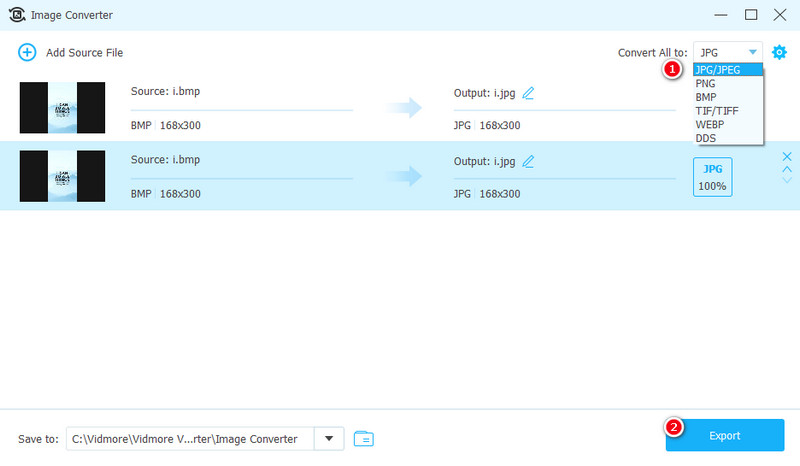Click the Save to path field

(x=190, y=438)
